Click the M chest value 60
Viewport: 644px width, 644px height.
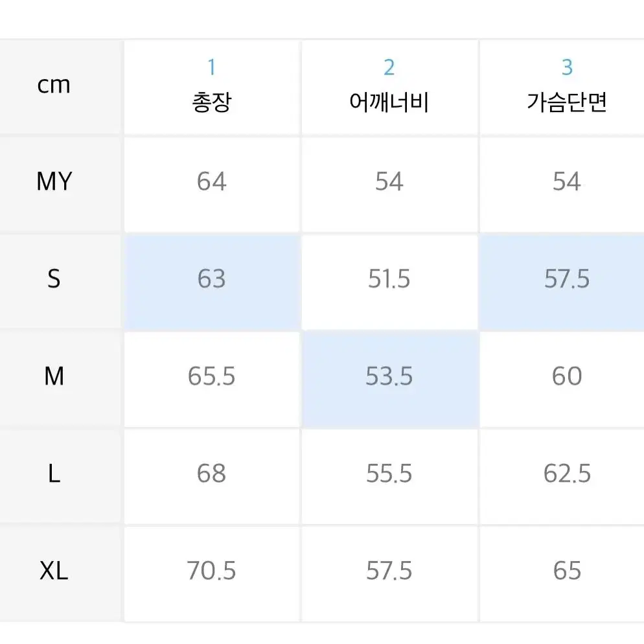coord(567,376)
